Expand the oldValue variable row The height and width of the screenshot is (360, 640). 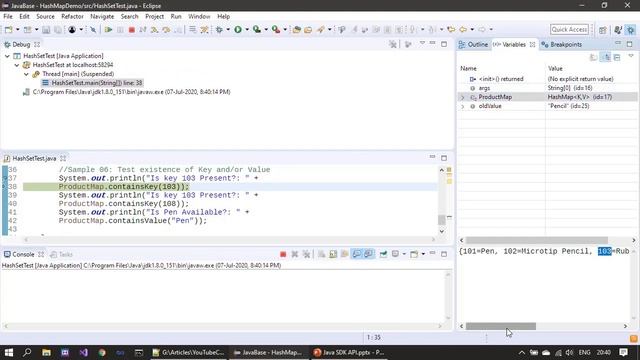point(462,106)
